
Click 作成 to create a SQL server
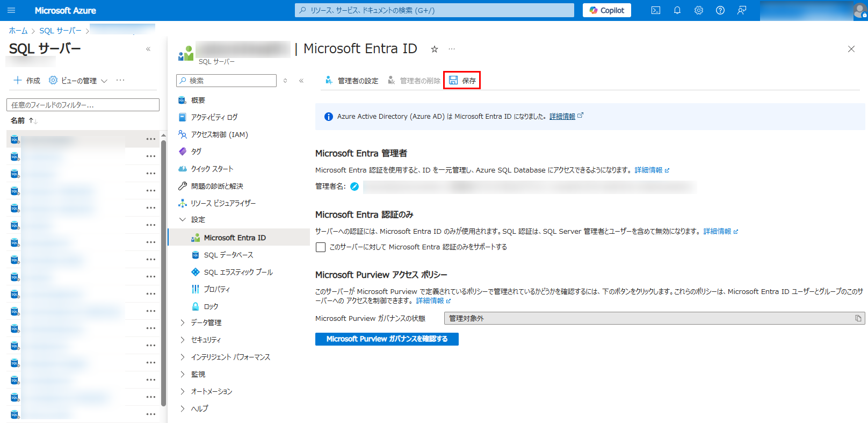pos(27,81)
